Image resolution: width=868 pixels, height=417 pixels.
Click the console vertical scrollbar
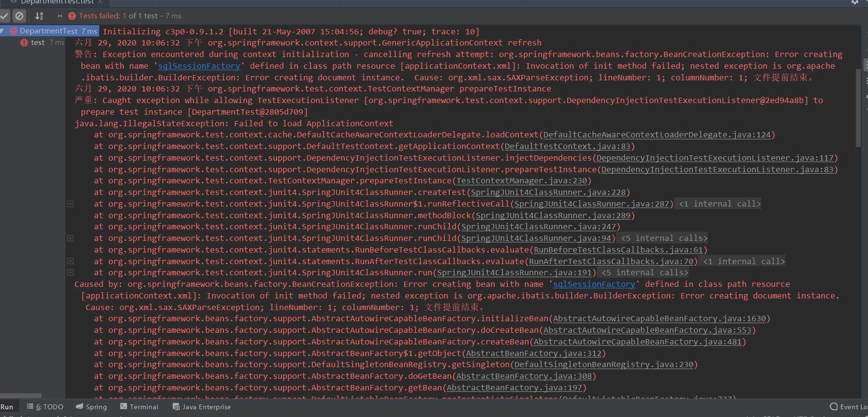click(x=858, y=107)
